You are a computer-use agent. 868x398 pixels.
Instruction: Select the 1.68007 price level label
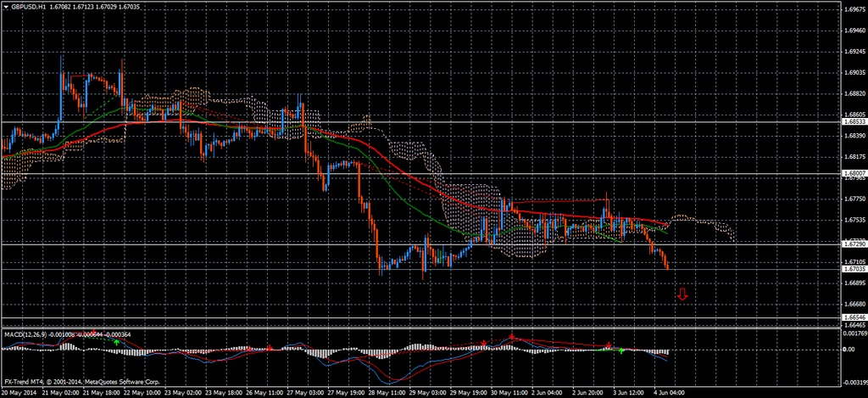click(x=854, y=173)
